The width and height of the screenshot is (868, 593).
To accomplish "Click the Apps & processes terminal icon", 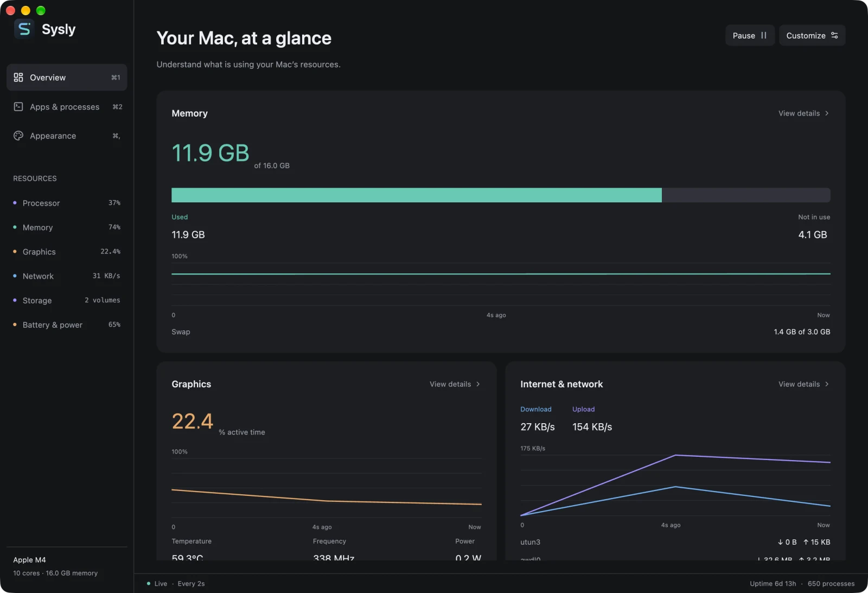I will [18, 107].
